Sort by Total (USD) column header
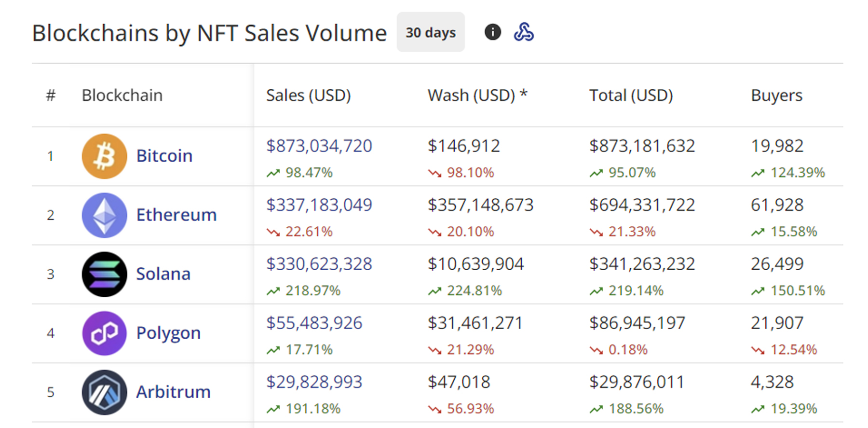 [631, 96]
